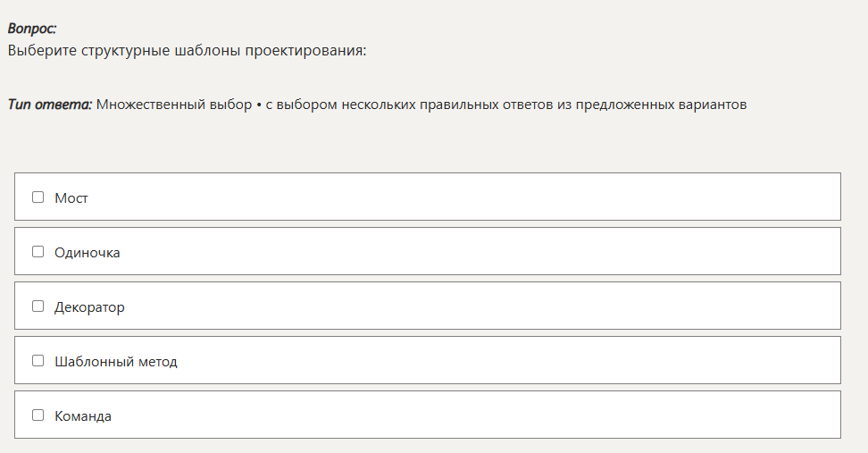The image size is (868, 453).
Task: Enable the Декоратор checkbox
Action: (38, 306)
